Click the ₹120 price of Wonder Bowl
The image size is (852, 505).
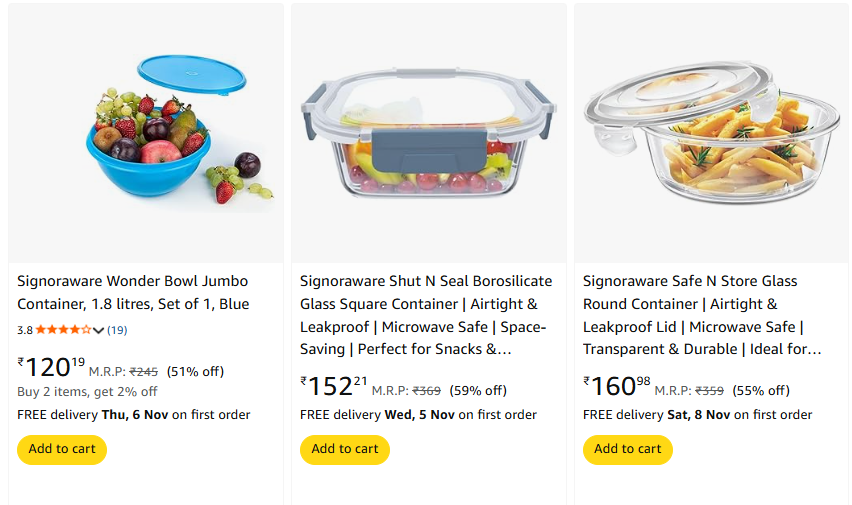pyautogui.click(x=51, y=367)
